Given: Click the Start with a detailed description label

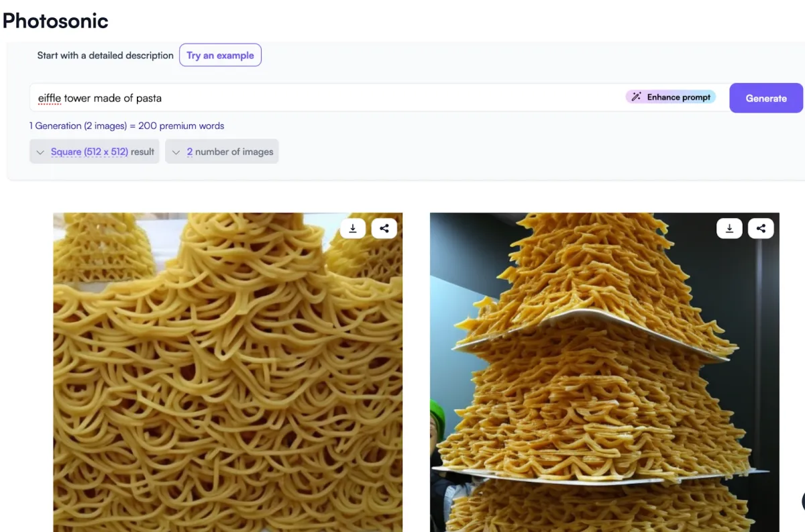Looking at the screenshot, I should 105,55.
